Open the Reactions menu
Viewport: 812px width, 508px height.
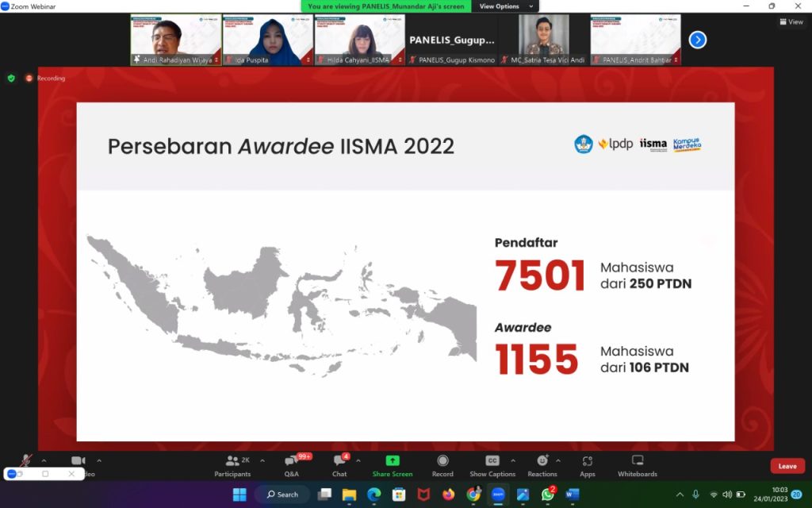(x=542, y=465)
